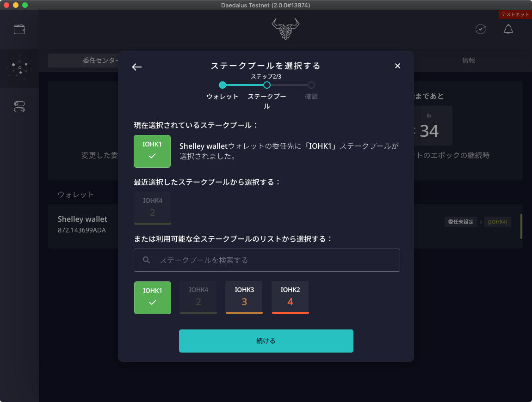Click the ウォレット step circle

(x=223, y=85)
